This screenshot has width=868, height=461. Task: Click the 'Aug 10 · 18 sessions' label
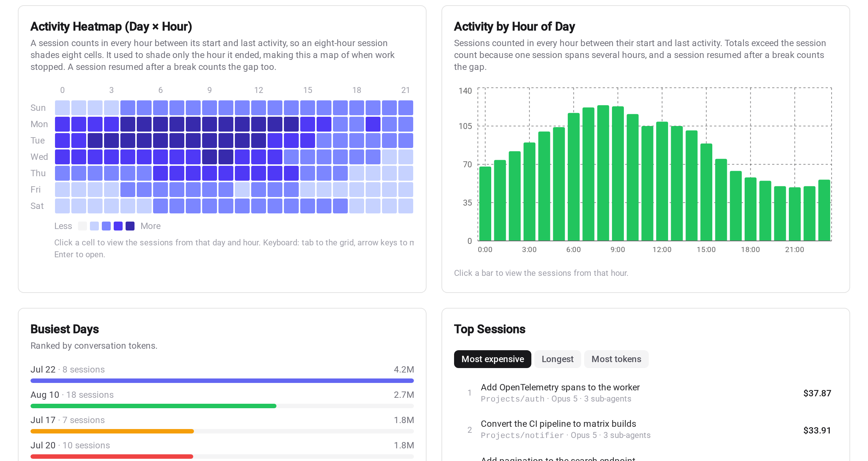pyautogui.click(x=72, y=395)
